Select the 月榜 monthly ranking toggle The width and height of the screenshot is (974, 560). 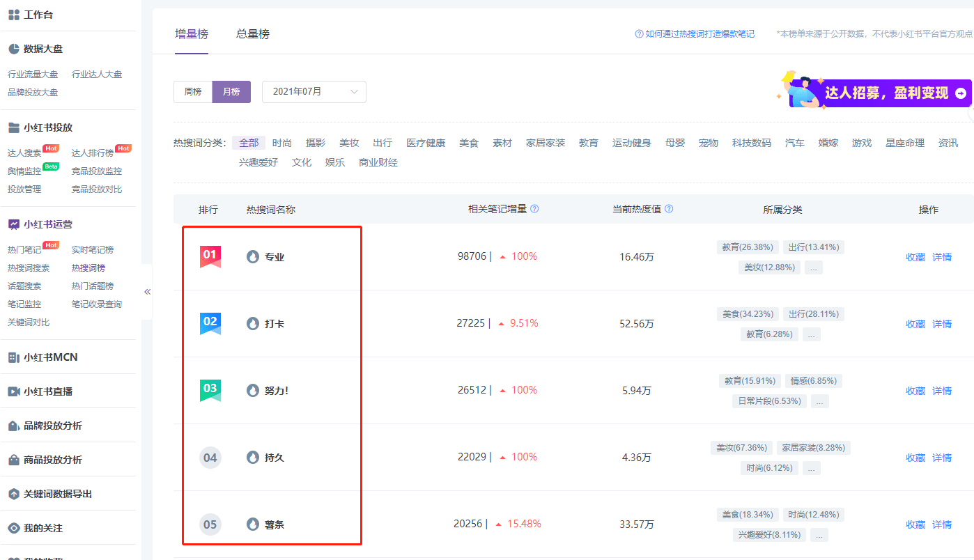(231, 92)
